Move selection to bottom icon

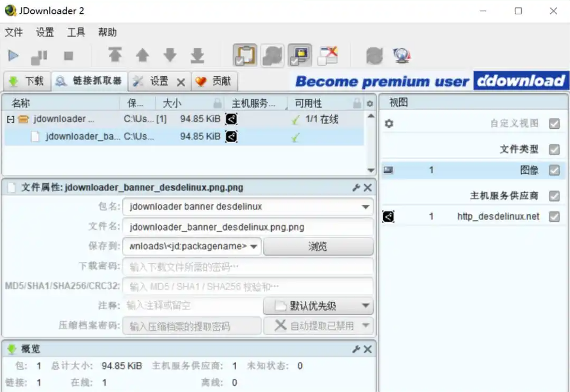click(x=197, y=55)
